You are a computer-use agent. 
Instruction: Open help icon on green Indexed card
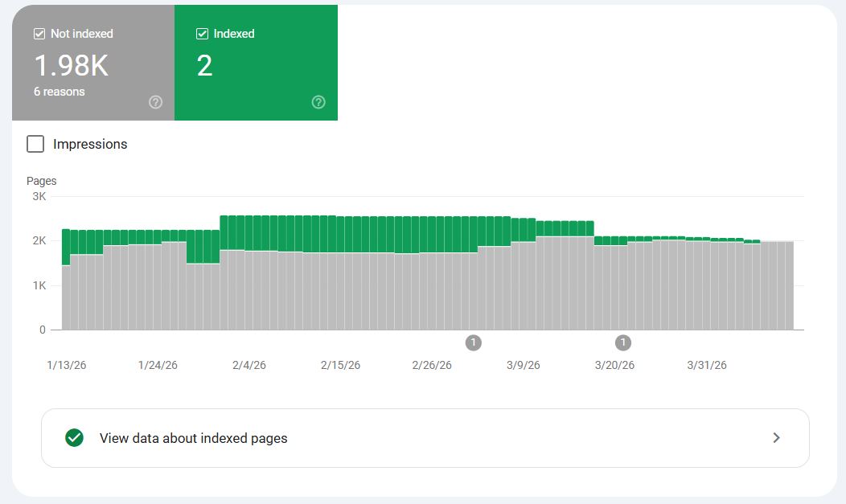point(318,102)
